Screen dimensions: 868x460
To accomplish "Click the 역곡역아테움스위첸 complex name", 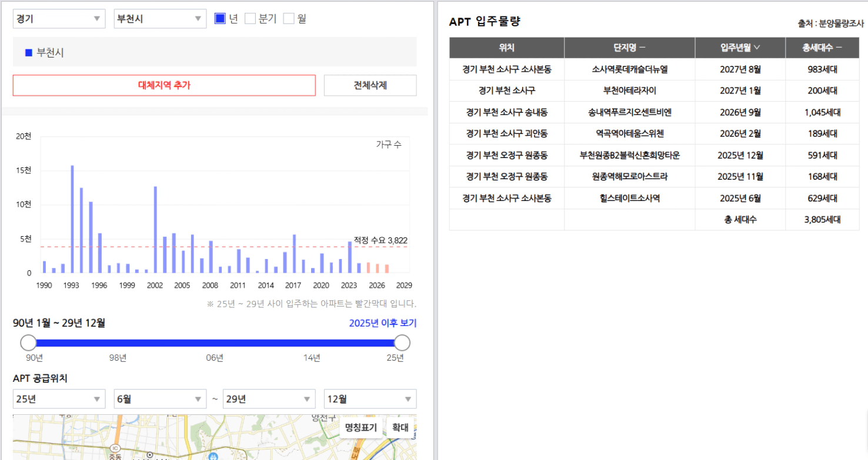I will point(630,134).
